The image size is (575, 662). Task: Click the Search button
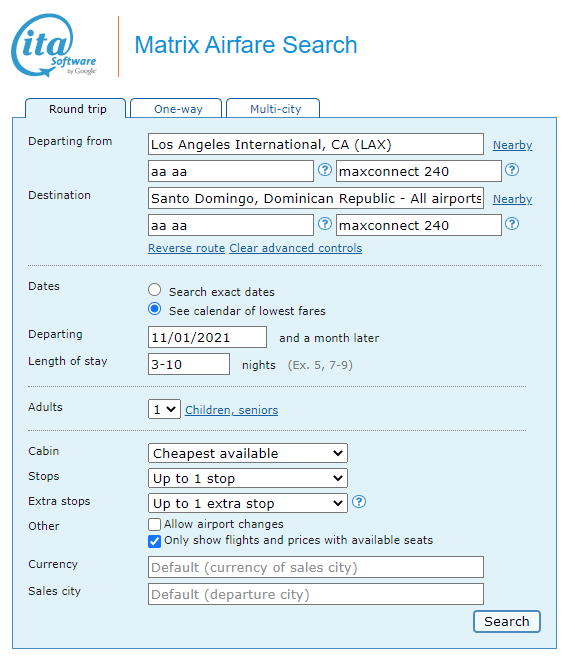[x=507, y=621]
